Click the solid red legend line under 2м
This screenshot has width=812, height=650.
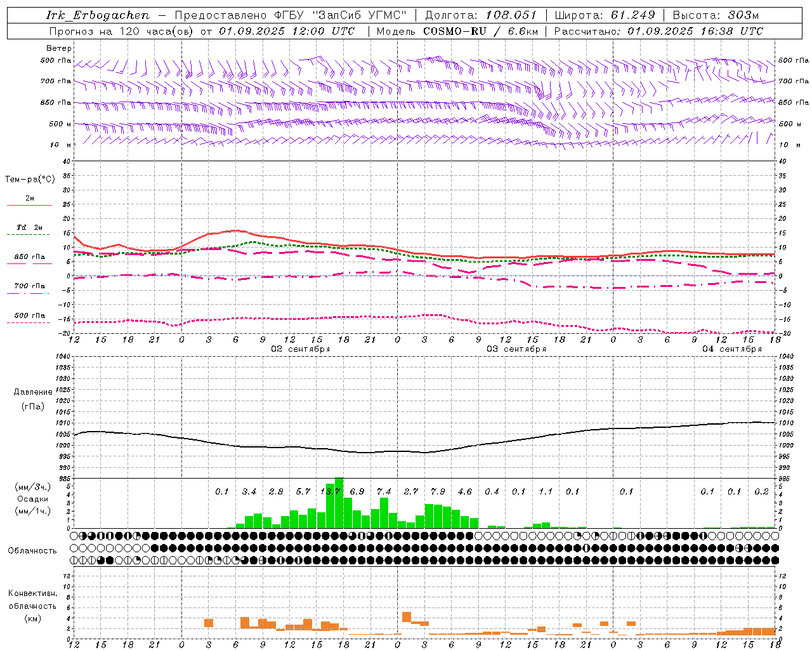(x=29, y=205)
